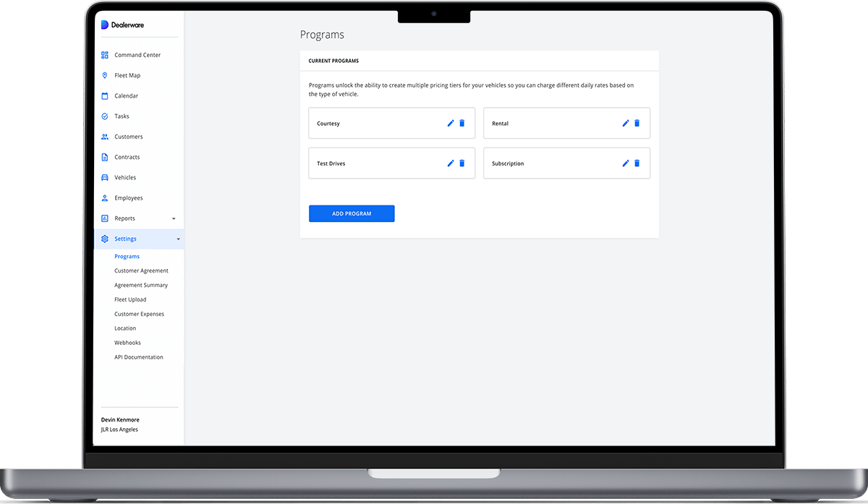Click the Dealerware logo icon
The image size is (868, 504).
pos(104,25)
